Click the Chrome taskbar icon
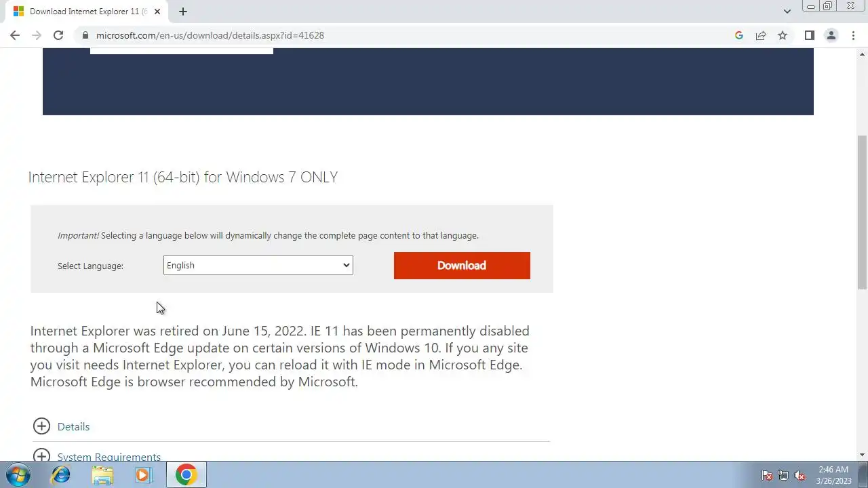The image size is (868, 488). click(x=186, y=475)
